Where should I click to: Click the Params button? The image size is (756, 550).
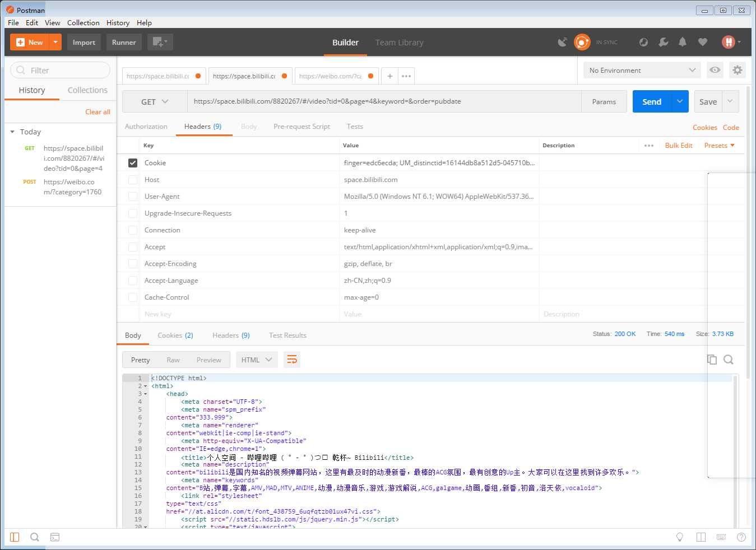coord(604,101)
